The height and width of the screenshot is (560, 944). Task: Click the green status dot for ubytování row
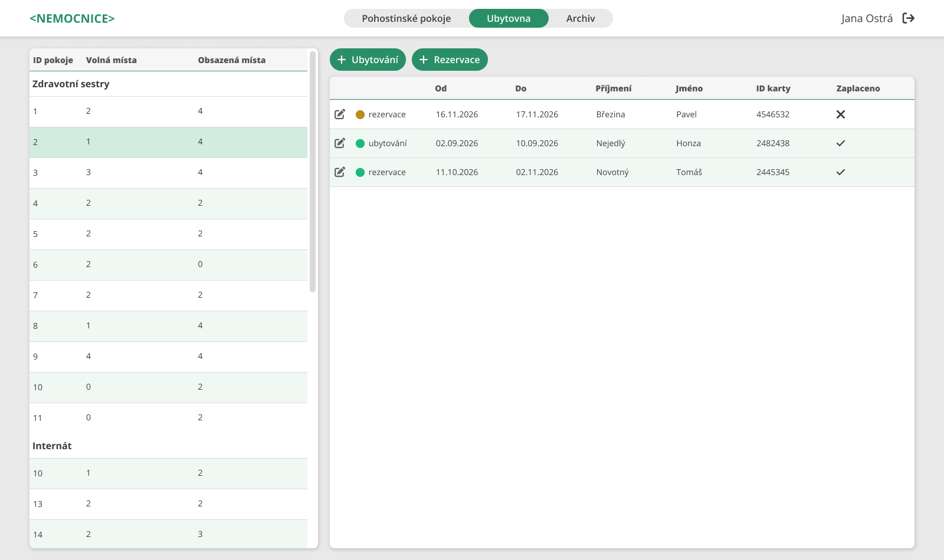[360, 144]
